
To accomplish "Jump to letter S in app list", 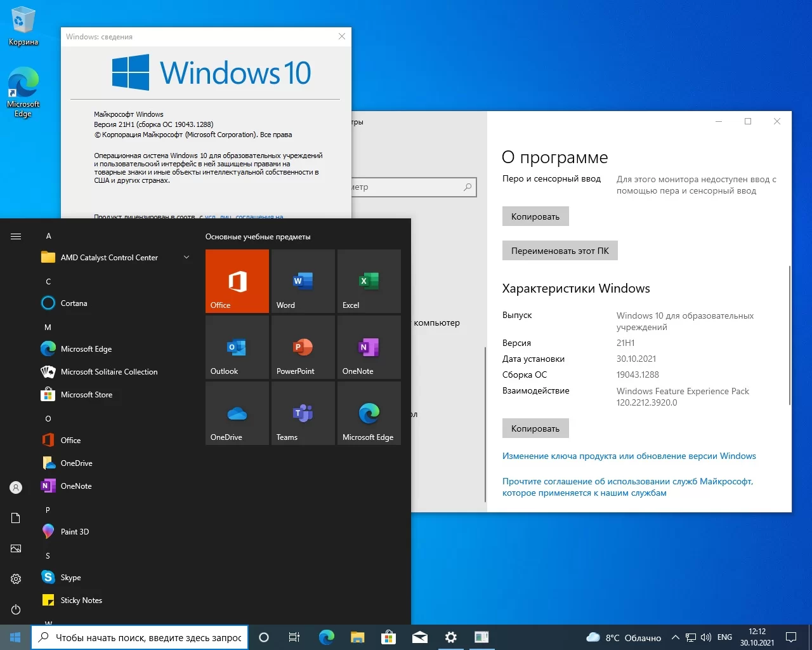I will [48, 556].
